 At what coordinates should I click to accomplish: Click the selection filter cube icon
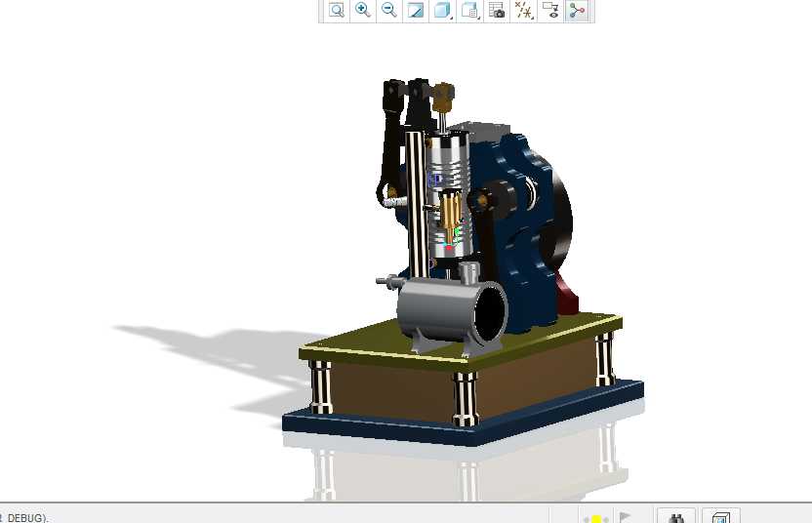tap(721, 517)
